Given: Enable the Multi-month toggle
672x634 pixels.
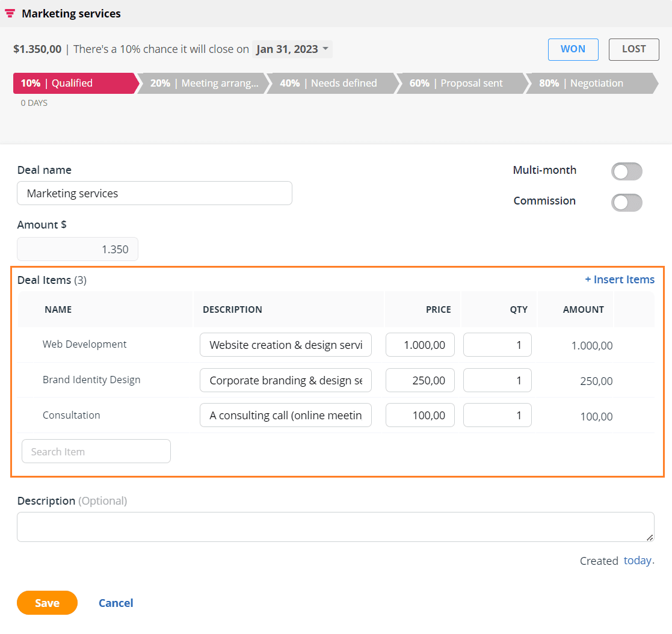Looking at the screenshot, I should click(x=626, y=171).
